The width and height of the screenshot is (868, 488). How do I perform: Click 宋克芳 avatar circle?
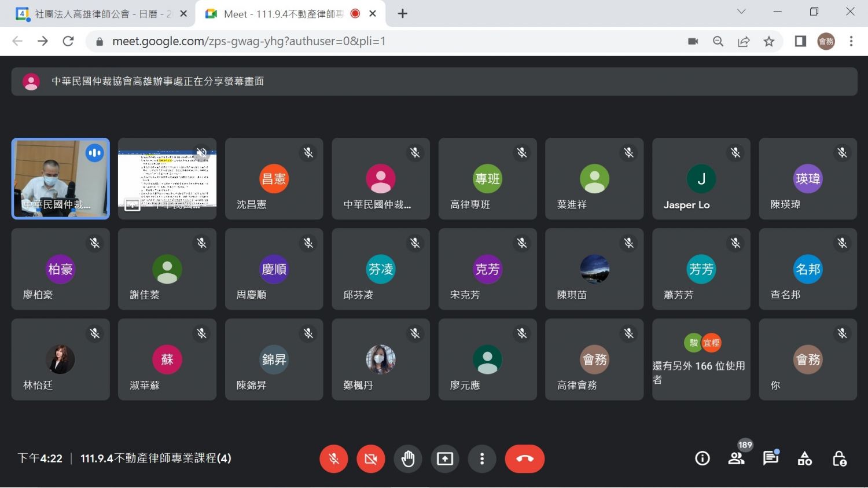(488, 269)
